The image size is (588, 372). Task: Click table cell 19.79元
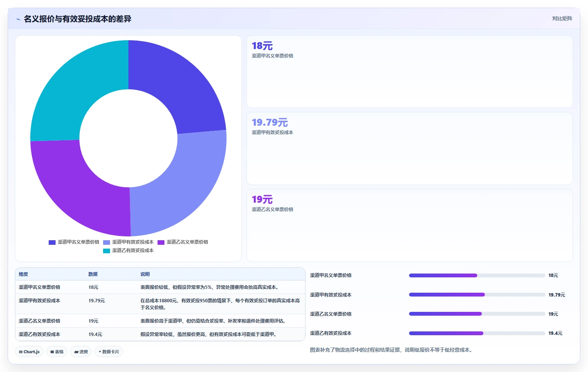pos(97,301)
